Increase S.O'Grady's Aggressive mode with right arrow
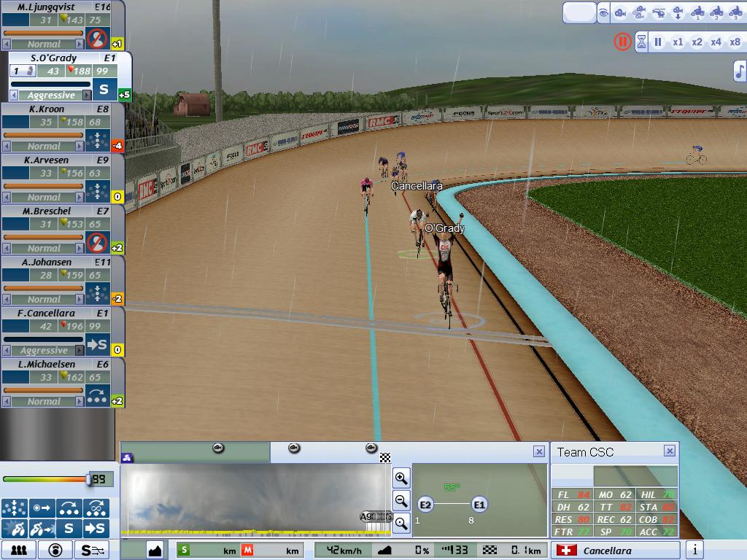 coord(88,96)
